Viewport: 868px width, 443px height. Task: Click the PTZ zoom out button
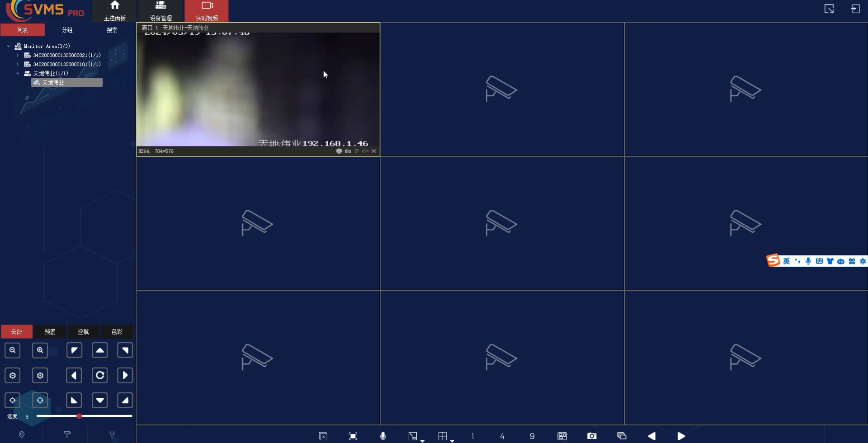13,350
